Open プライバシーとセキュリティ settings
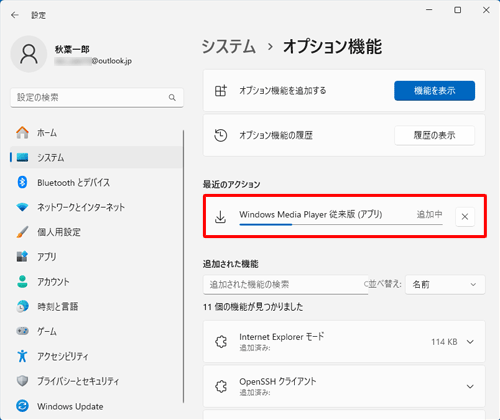Viewport: 500px width, 420px height. pyautogui.click(x=96, y=381)
